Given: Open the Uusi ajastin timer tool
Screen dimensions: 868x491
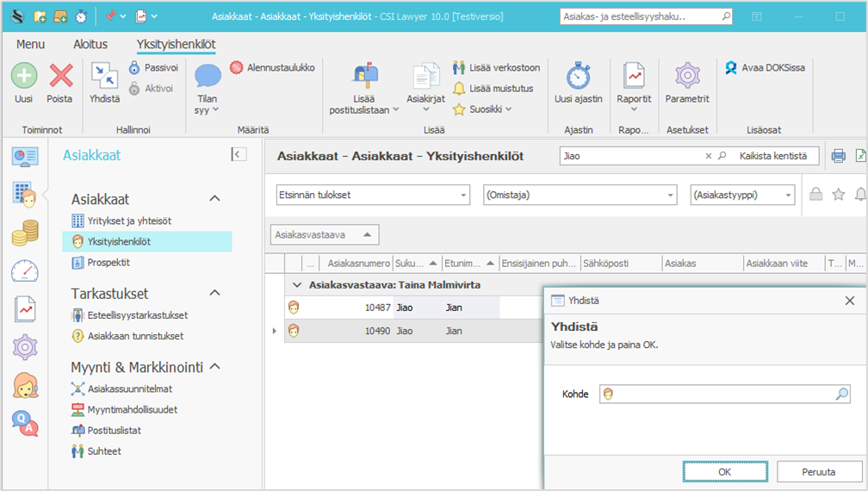Looking at the screenshot, I should coord(578,77).
